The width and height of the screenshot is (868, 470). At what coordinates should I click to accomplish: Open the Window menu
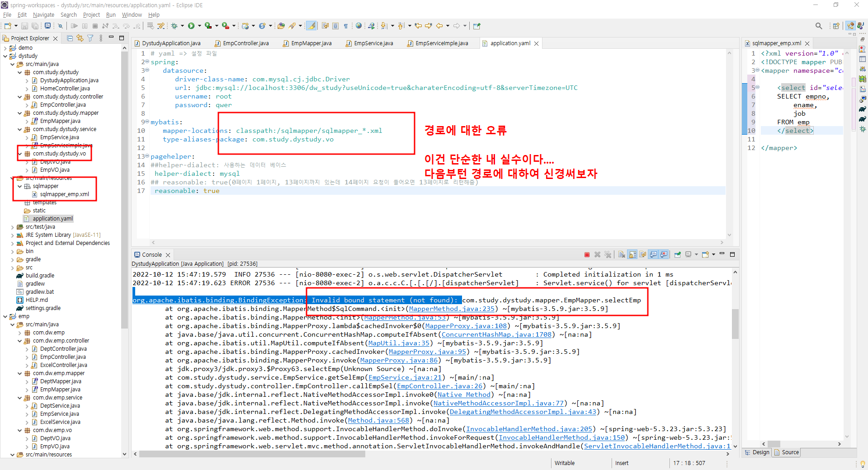pos(132,14)
